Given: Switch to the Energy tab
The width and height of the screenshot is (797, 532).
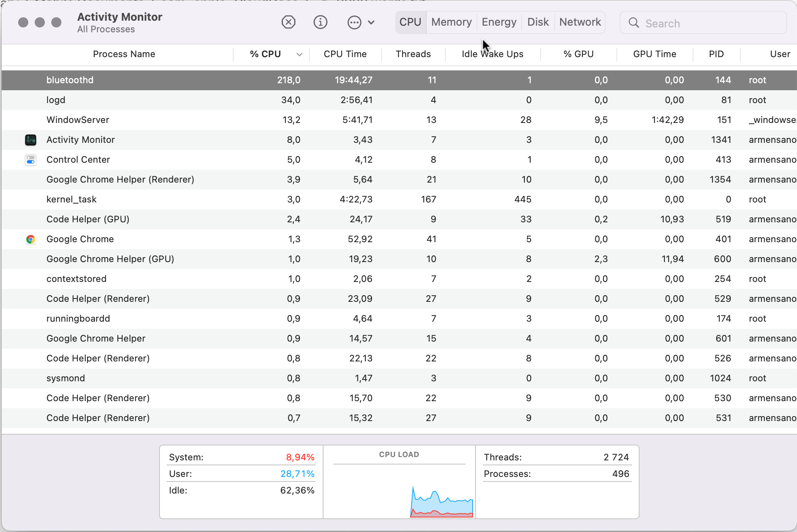Looking at the screenshot, I should click(499, 22).
